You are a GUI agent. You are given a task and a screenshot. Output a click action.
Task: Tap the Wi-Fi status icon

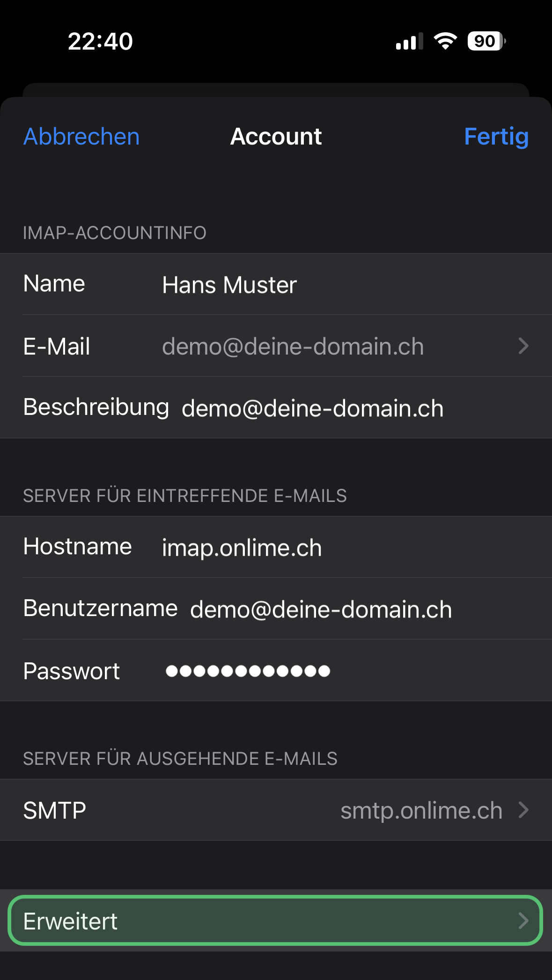(445, 41)
